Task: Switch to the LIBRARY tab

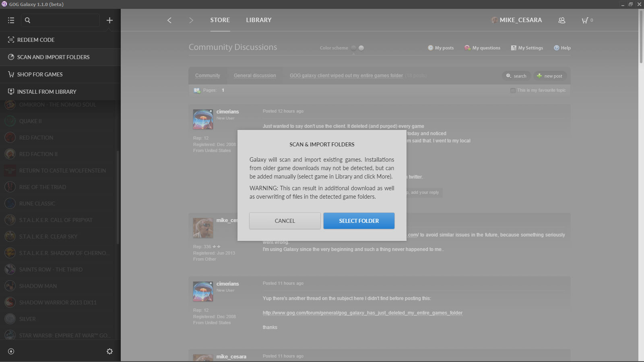Action: tap(259, 20)
